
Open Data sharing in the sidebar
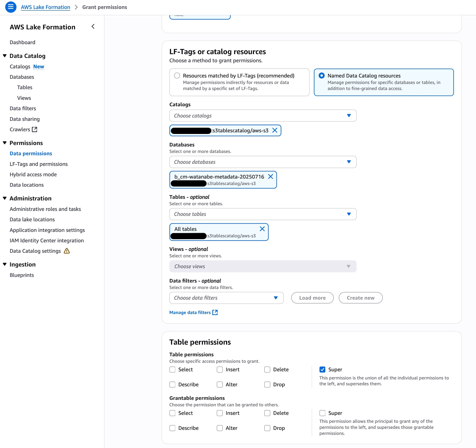point(25,119)
